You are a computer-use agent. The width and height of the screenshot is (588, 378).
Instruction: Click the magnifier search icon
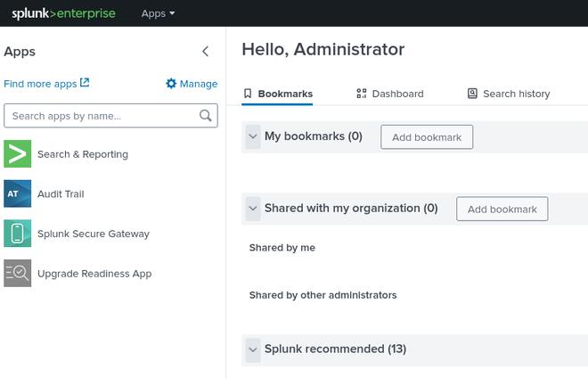tap(206, 116)
